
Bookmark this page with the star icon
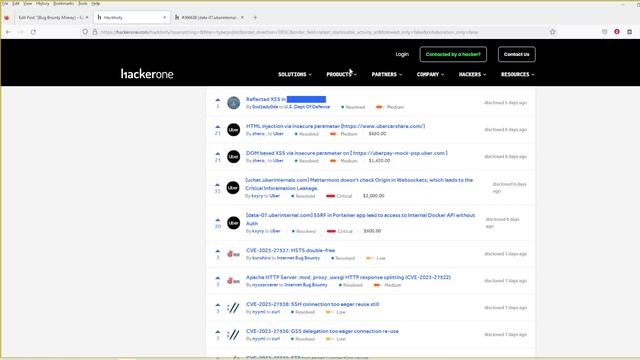pyautogui.click(x=552, y=32)
